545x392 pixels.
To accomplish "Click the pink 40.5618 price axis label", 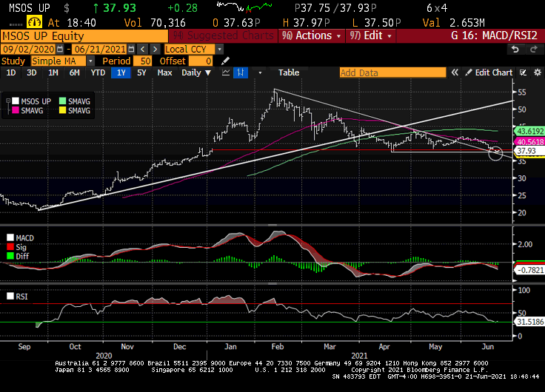I will click(529, 142).
